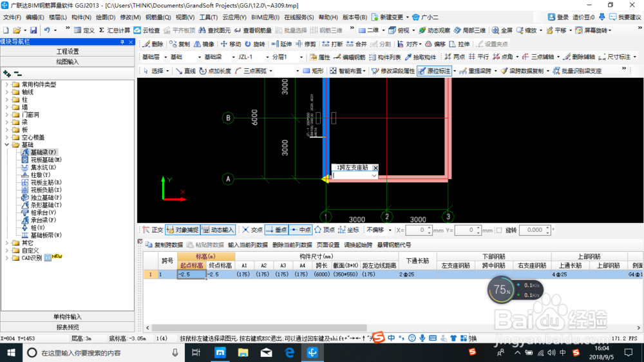Click 重提梁跨 re-extract beam span
Screen dimensions: 644x362
click(x=475, y=71)
